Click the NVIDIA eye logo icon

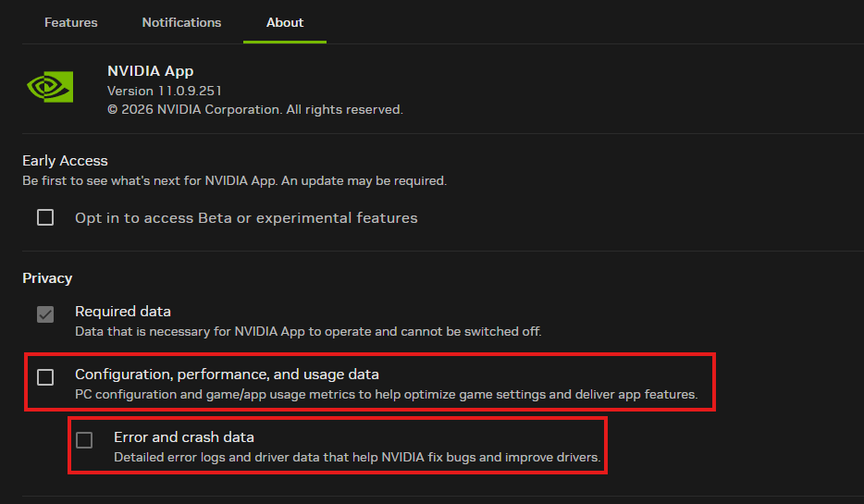(x=50, y=87)
